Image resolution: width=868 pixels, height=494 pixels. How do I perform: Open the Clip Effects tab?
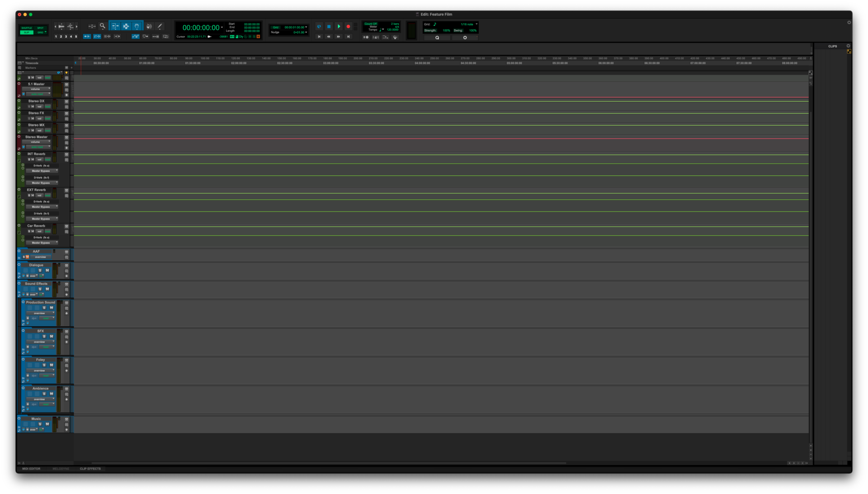tap(90, 469)
